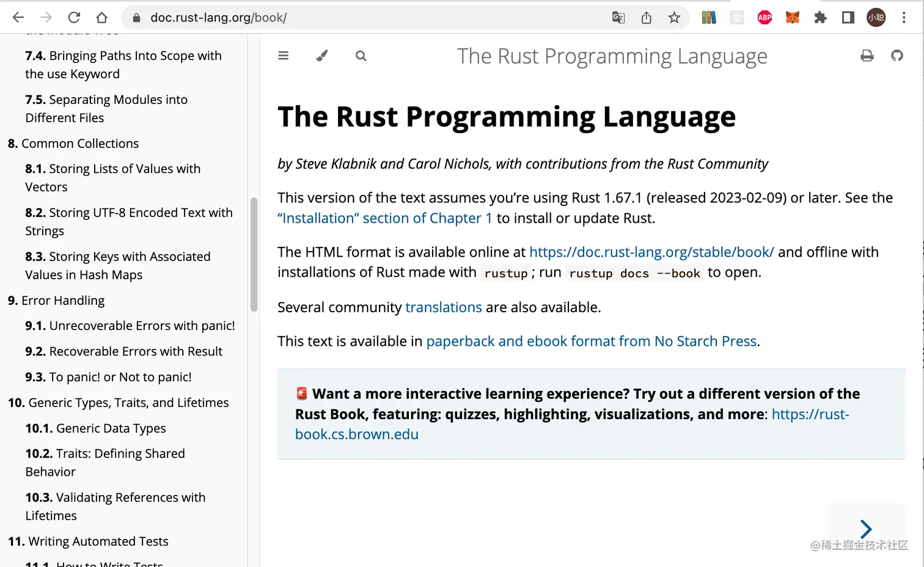Open chapter 10 Generic Types, Traits, and Lifetimes
The width and height of the screenshot is (924, 567).
coord(119,403)
